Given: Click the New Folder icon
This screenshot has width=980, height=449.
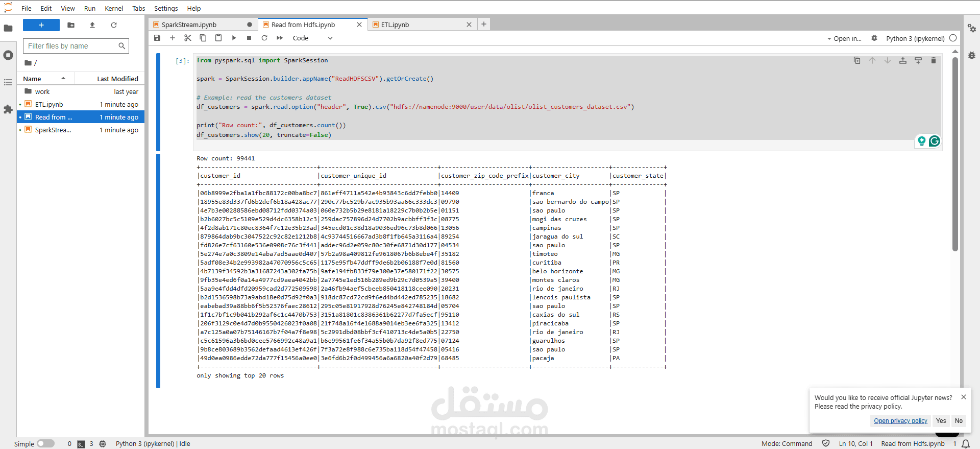Looking at the screenshot, I should click(71, 25).
